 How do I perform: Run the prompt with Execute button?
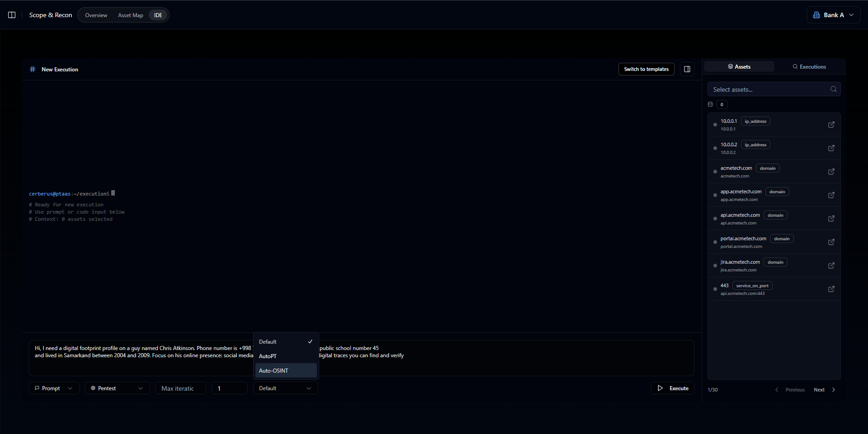(x=673, y=388)
